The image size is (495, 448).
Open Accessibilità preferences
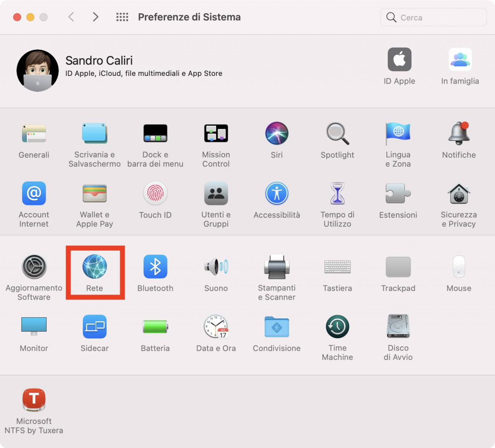click(x=277, y=193)
